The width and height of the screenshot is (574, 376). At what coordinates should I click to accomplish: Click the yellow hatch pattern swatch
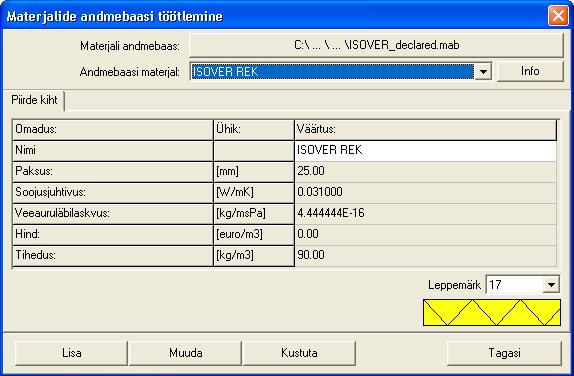pyautogui.click(x=492, y=313)
